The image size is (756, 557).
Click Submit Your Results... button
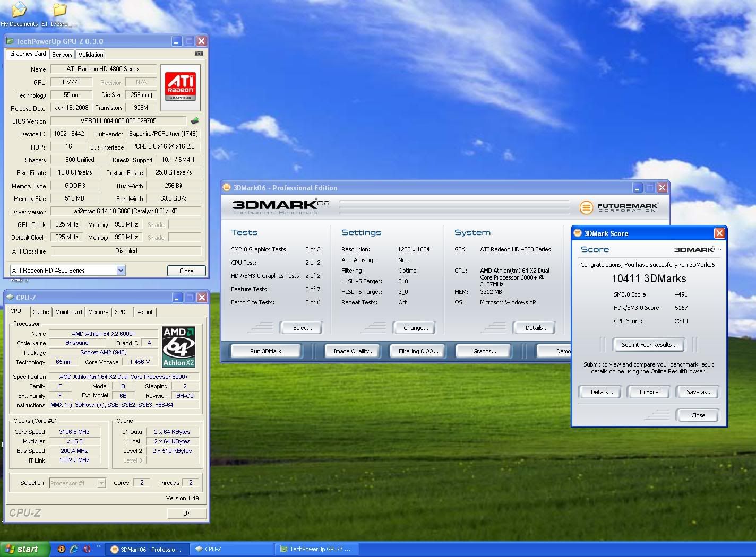tap(649, 345)
